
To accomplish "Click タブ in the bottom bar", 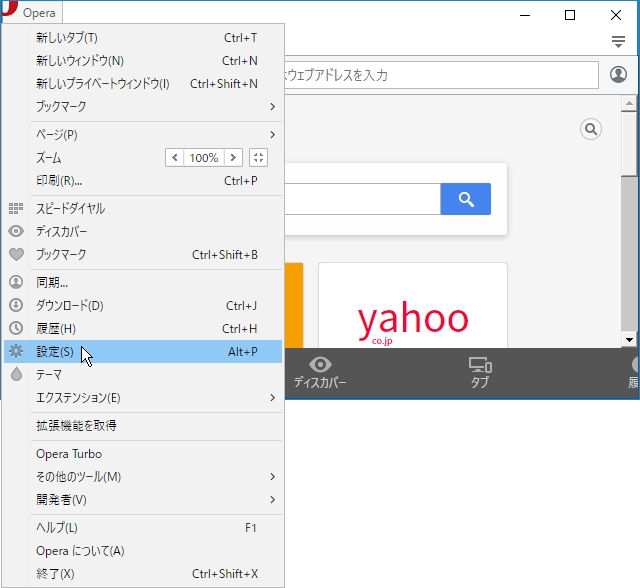I will point(480,373).
